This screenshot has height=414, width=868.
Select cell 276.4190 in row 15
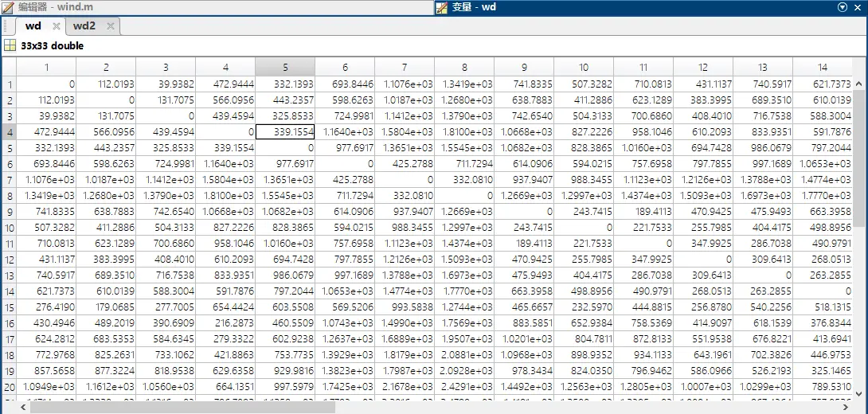point(46,307)
